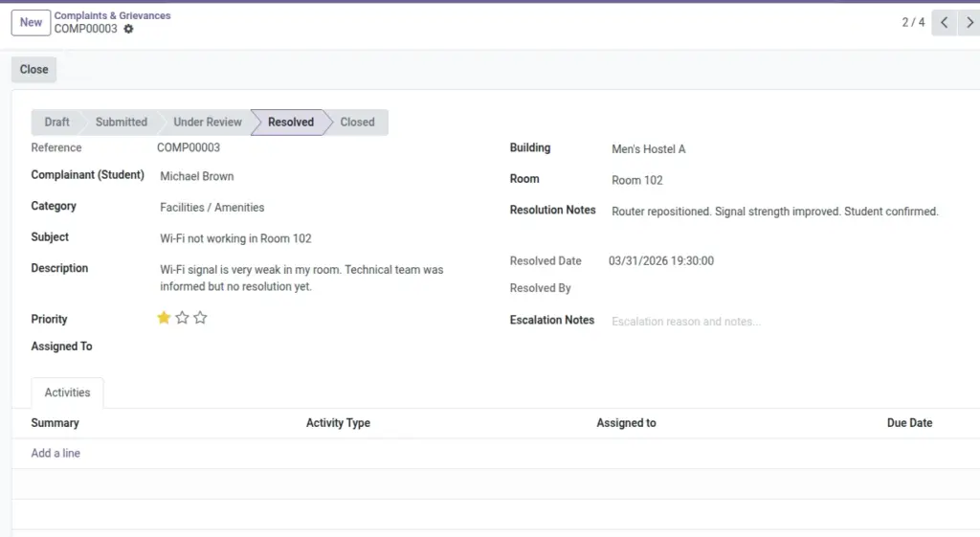
Task: Click the Close button
Action: click(33, 69)
